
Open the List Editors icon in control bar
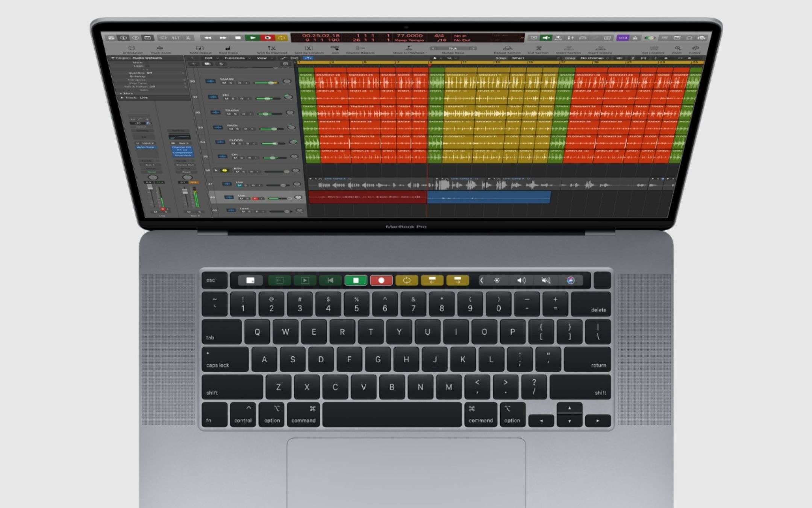tap(665, 38)
